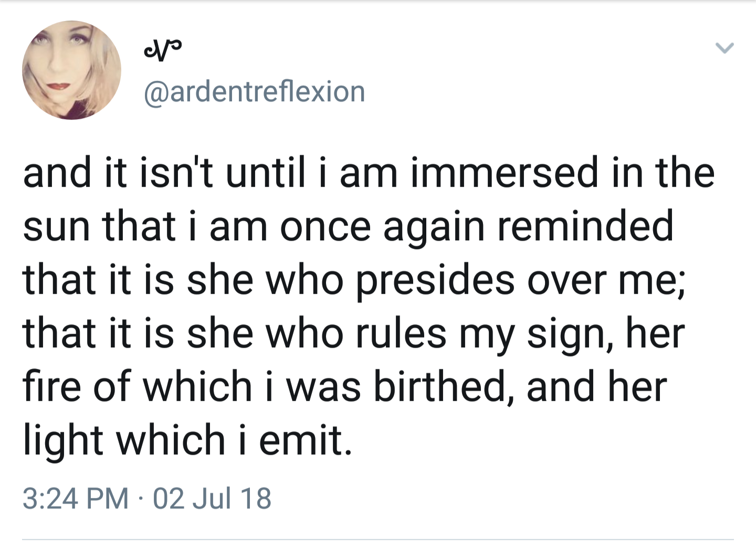Click the word 'rules' in the tweet
The height and width of the screenshot is (541, 756).
coord(401,334)
